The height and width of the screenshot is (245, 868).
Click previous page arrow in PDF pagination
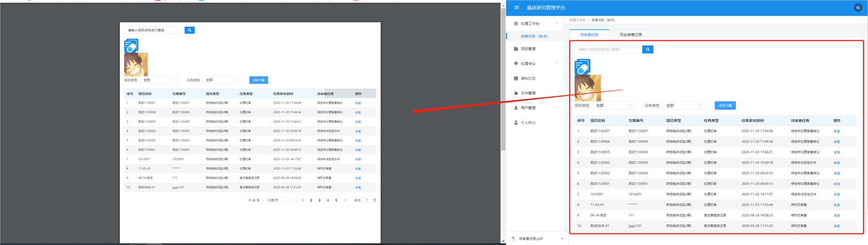coord(294,200)
